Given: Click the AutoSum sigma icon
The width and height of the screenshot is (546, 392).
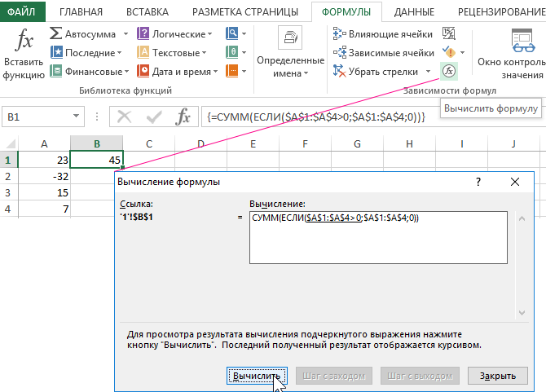Looking at the screenshot, I should (x=55, y=33).
